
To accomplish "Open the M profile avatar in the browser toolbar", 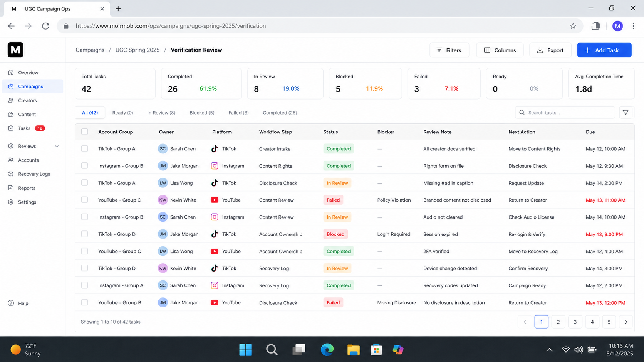I will (x=617, y=26).
